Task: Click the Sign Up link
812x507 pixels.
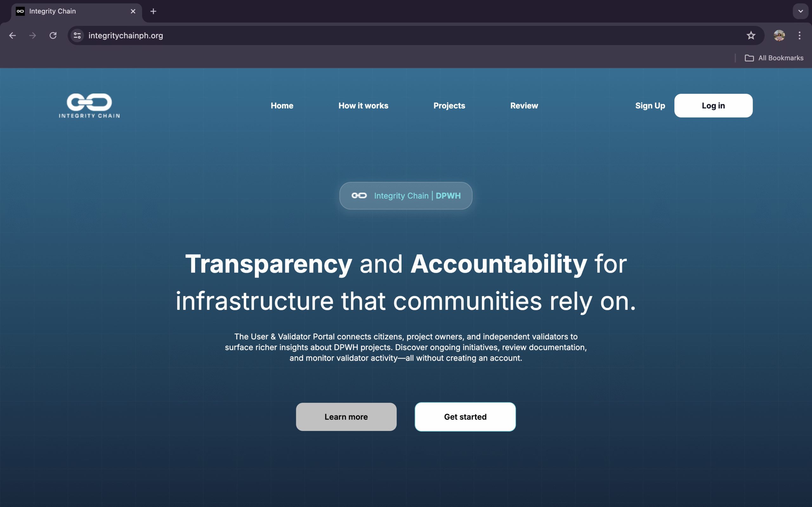Action: tap(650, 106)
